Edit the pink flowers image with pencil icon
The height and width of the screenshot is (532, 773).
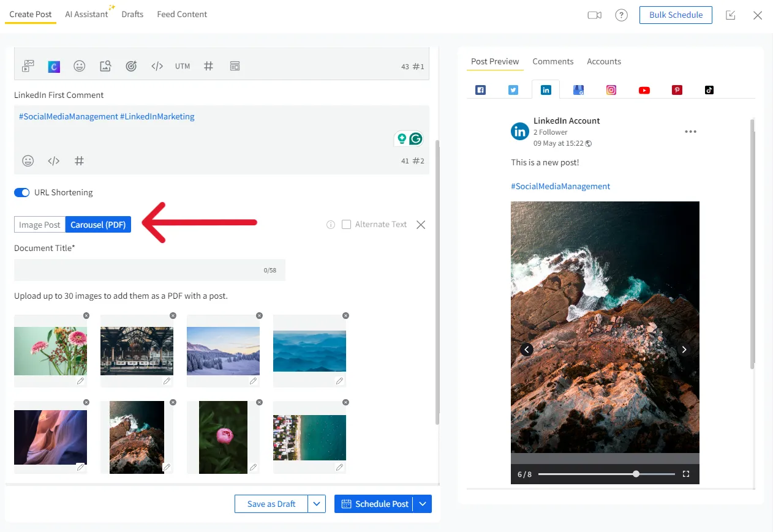tap(80, 381)
